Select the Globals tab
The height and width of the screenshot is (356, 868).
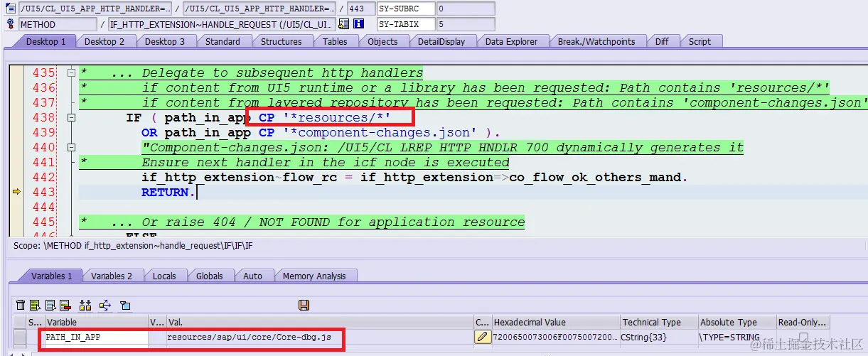[210, 276]
